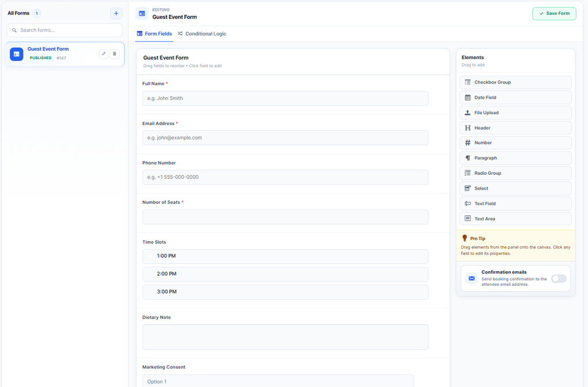
Task: Click the Guest Event Form canvas title
Action: (166, 58)
